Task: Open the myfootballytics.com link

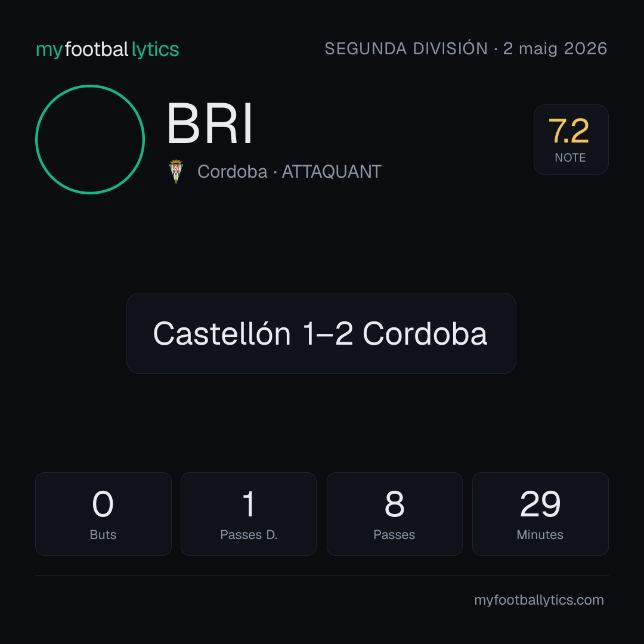Action: point(539,600)
